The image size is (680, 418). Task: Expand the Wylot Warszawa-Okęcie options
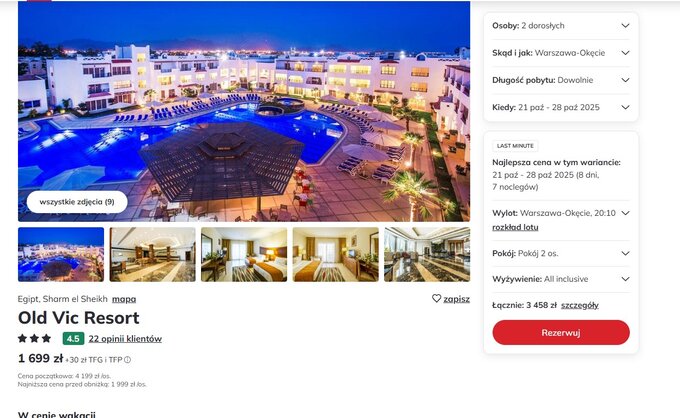click(625, 213)
